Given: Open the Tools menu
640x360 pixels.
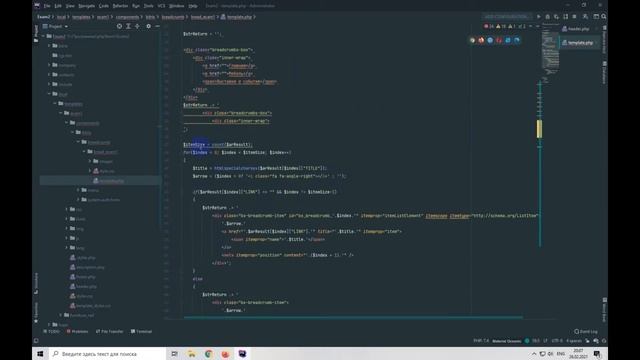Looking at the screenshot, I should coord(149,6).
